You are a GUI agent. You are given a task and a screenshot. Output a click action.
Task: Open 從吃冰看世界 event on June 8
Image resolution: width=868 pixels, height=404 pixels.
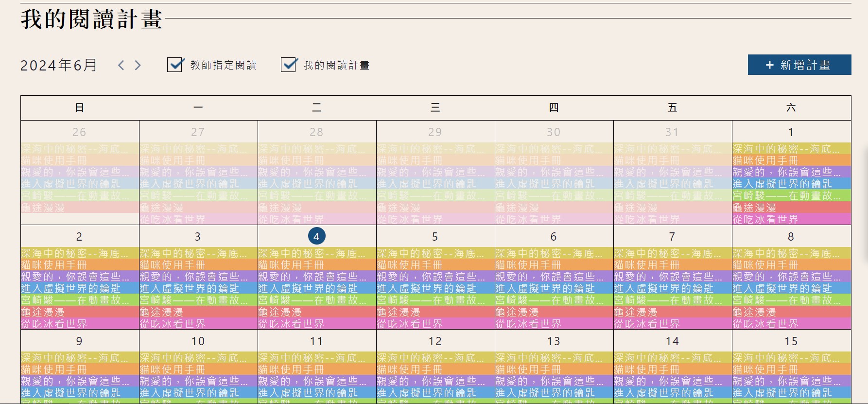(x=791, y=324)
